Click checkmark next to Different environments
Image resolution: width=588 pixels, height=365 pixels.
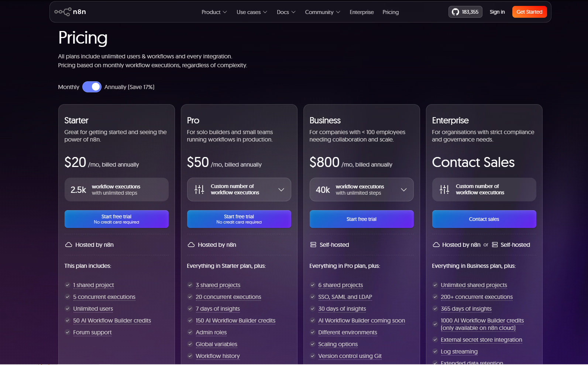(x=313, y=332)
